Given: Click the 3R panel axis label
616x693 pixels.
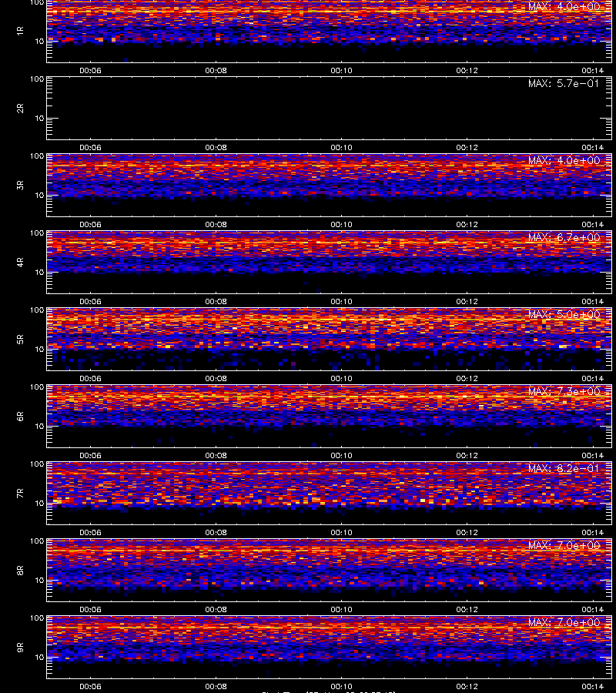Looking at the screenshot, I should point(20,185).
